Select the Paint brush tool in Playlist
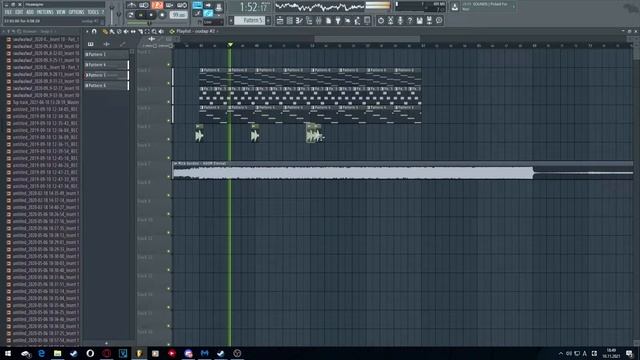The height and width of the screenshot is (360, 640). (111, 31)
